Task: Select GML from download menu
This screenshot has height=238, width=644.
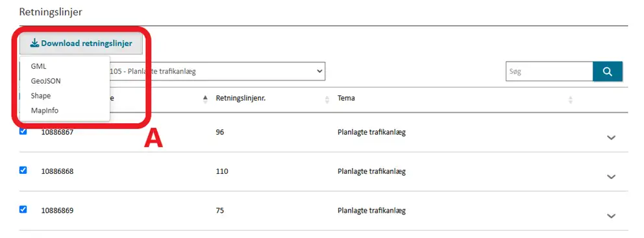Action: (x=38, y=66)
